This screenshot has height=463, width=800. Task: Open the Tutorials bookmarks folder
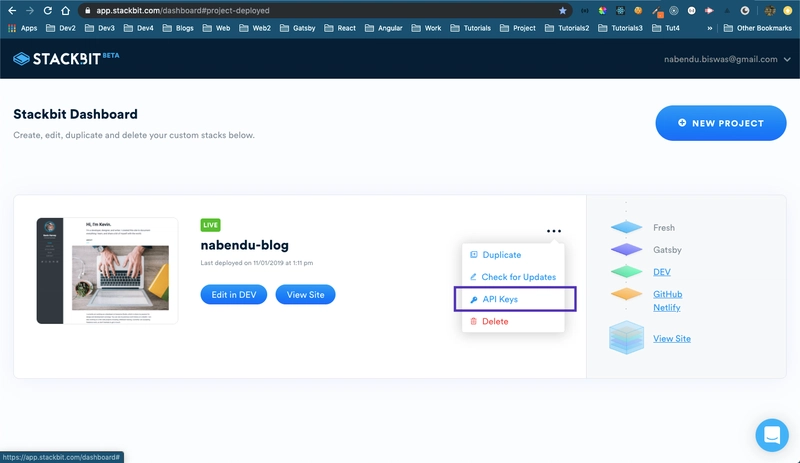pyautogui.click(x=470, y=28)
